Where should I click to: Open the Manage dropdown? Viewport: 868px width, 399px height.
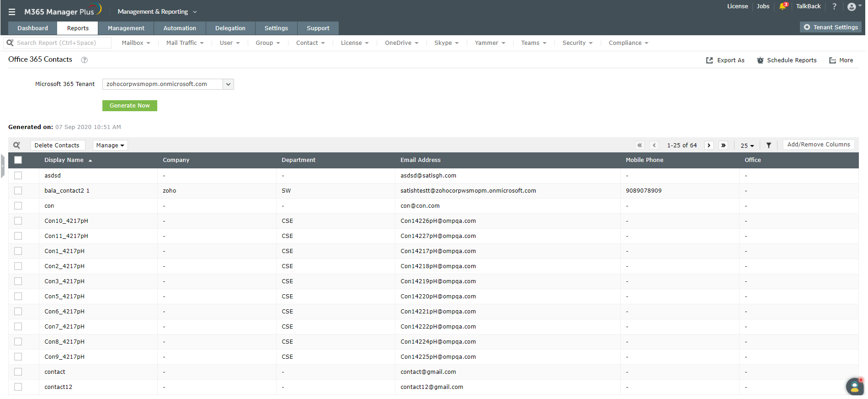click(x=110, y=146)
